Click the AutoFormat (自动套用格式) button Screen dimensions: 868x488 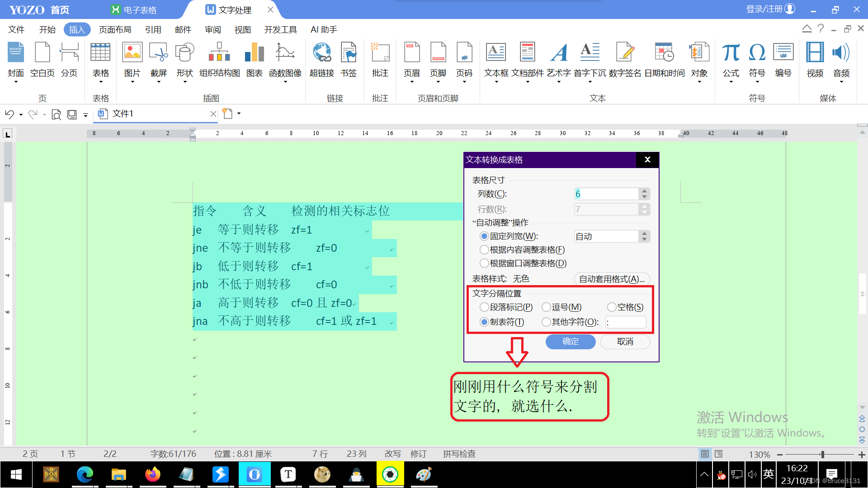pyautogui.click(x=612, y=279)
